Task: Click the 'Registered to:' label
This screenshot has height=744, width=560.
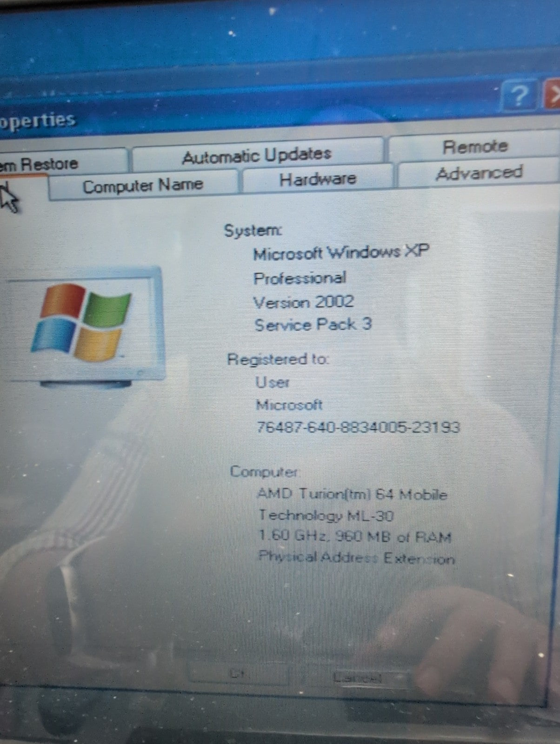Action: click(x=278, y=359)
